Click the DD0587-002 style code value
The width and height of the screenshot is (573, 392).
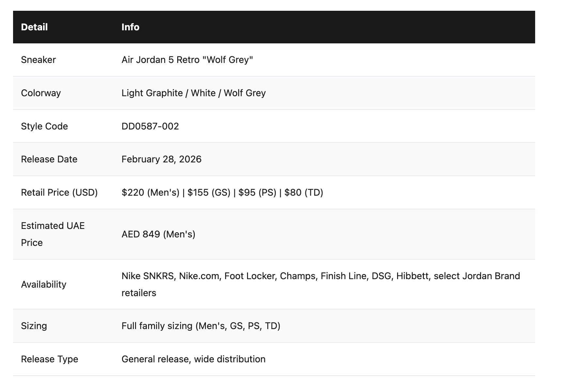point(150,126)
